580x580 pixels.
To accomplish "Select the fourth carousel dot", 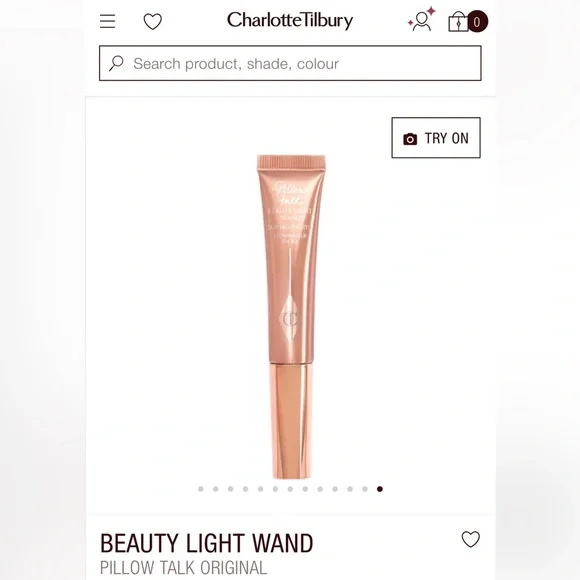I will click(x=246, y=489).
